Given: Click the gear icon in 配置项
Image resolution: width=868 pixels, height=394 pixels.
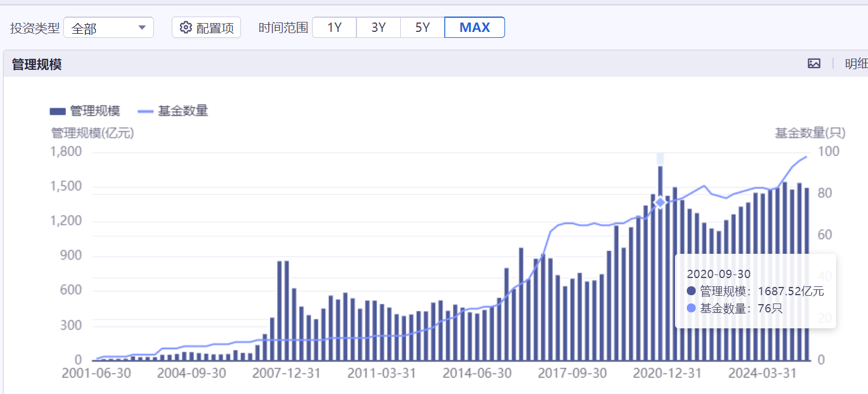Looking at the screenshot, I should tap(186, 28).
